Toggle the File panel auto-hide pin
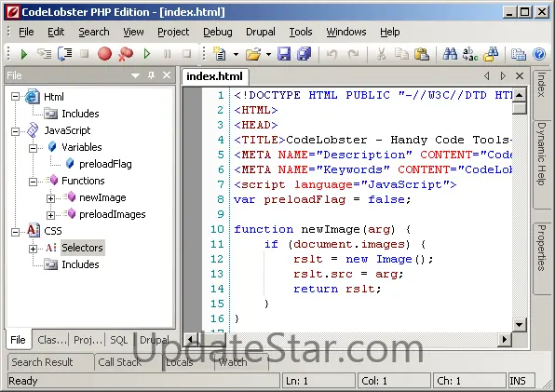Screen dimensions: 555x392 coord(151,75)
